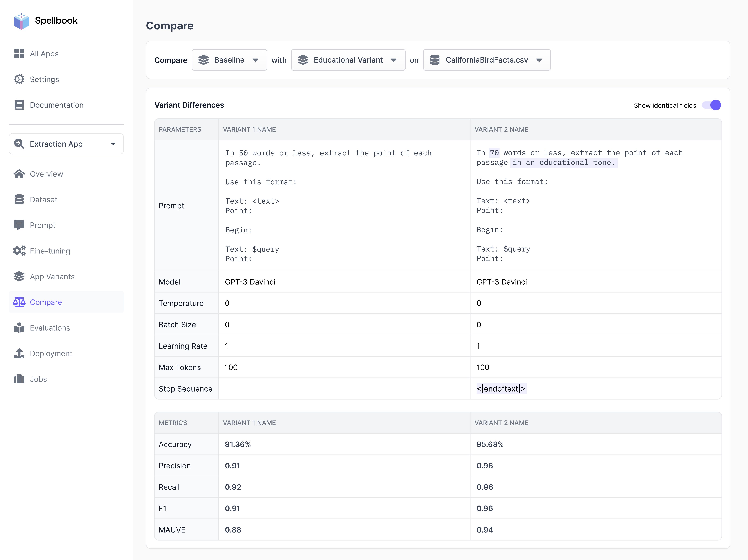748x560 pixels.
Task: Open the Jobs briefcase icon
Action: [19, 379]
